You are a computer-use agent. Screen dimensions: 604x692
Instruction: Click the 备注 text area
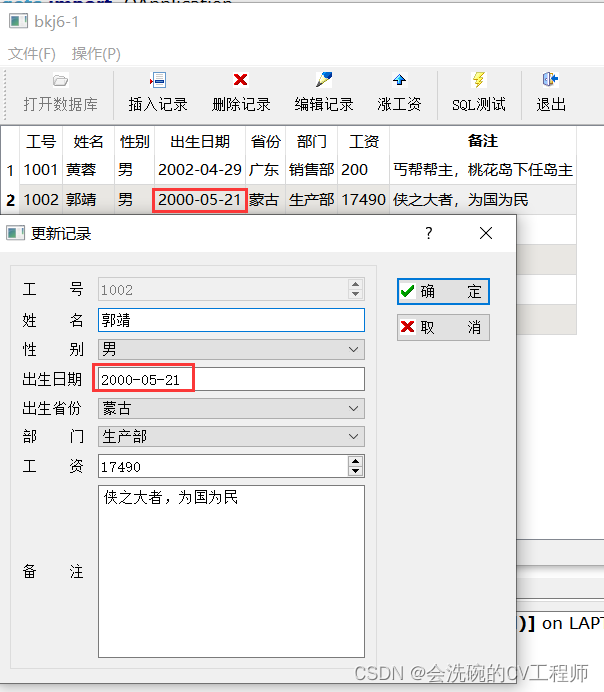231,572
